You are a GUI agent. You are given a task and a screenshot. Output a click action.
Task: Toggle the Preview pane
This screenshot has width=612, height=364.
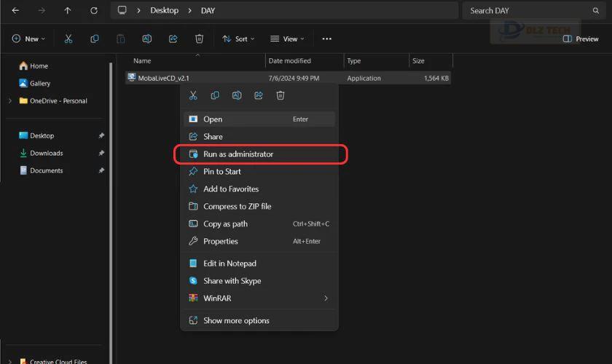(581, 39)
